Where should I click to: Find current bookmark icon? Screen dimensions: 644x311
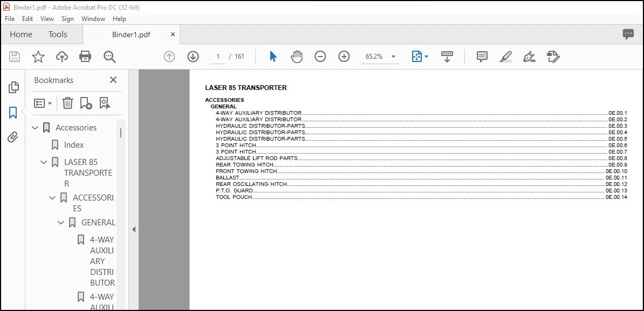(x=105, y=103)
